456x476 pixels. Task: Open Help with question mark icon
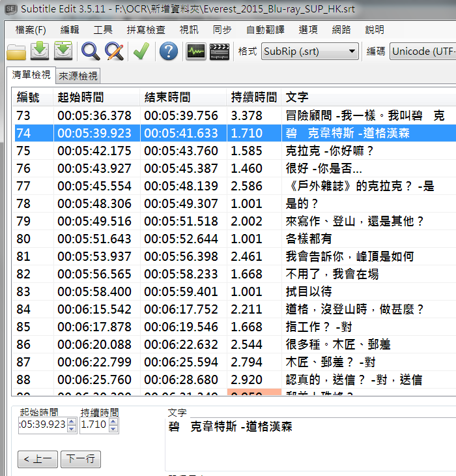pyautogui.click(x=169, y=51)
